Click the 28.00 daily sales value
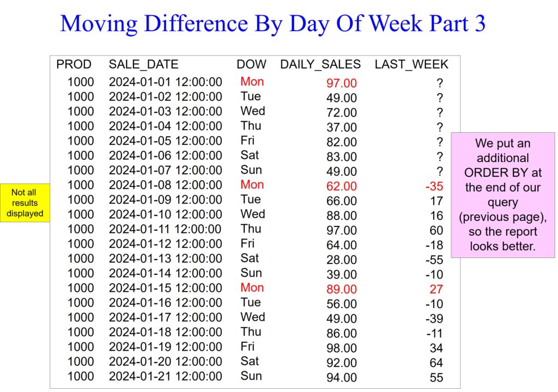 click(x=342, y=260)
